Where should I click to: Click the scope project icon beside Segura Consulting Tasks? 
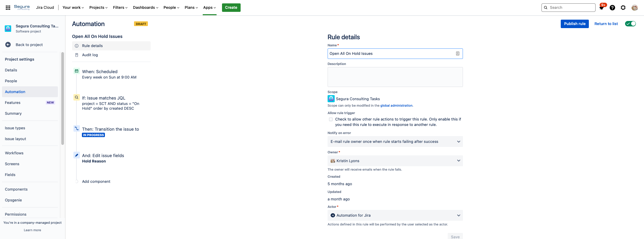click(331, 99)
